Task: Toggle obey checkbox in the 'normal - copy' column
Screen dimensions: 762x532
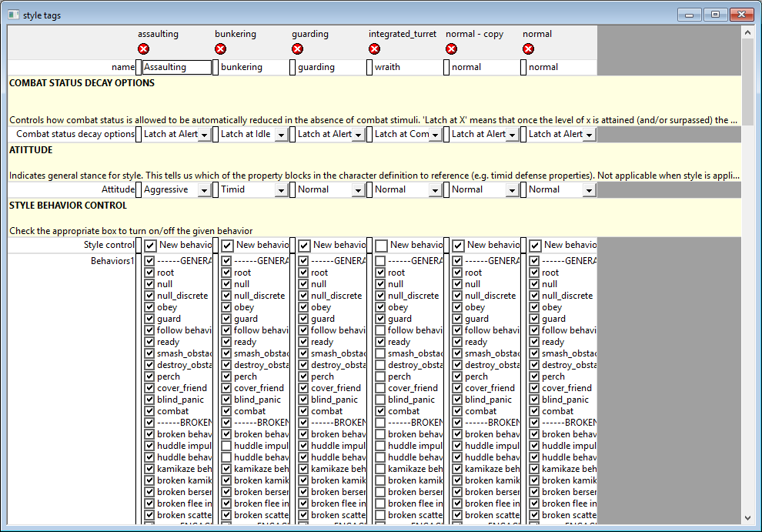Action: pos(456,307)
